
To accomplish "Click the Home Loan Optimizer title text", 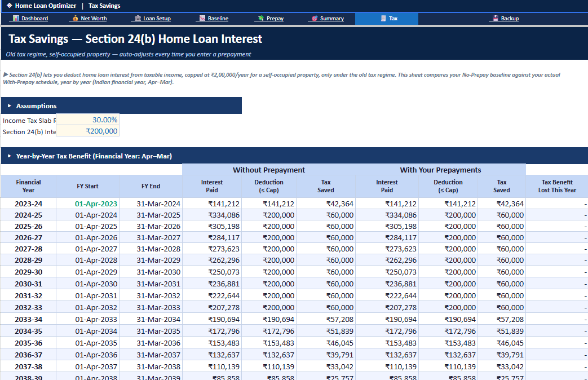I will [45, 6].
